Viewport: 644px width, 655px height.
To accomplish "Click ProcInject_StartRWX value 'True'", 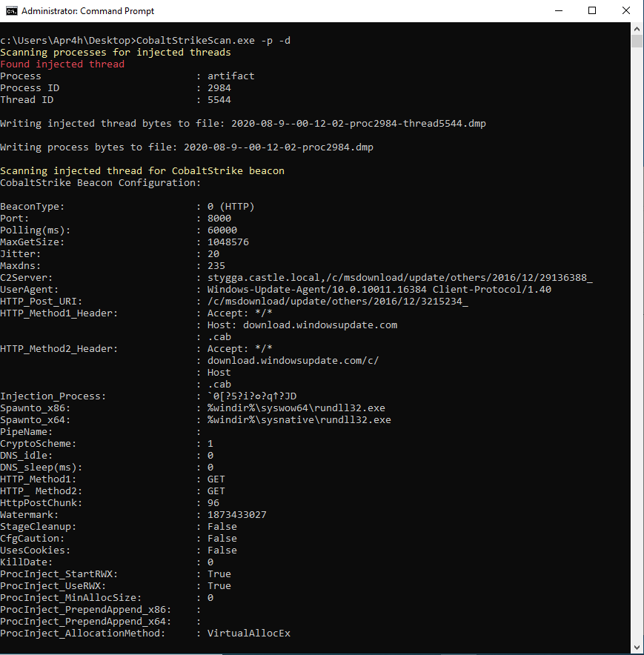I will [219, 574].
